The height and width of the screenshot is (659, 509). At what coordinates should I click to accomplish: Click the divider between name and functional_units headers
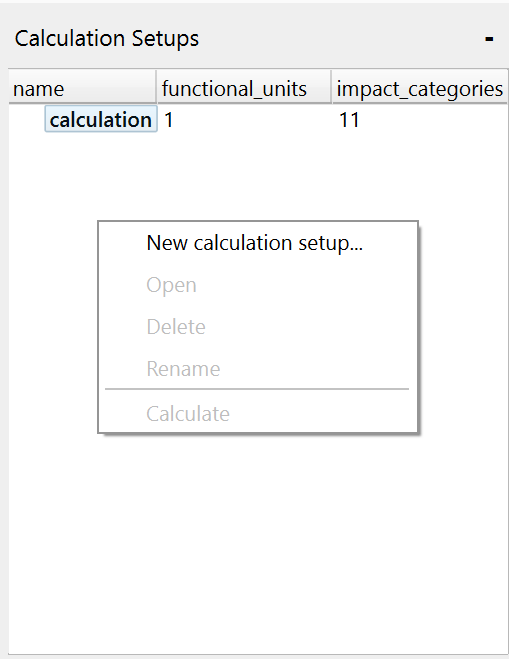pyautogui.click(x=157, y=87)
